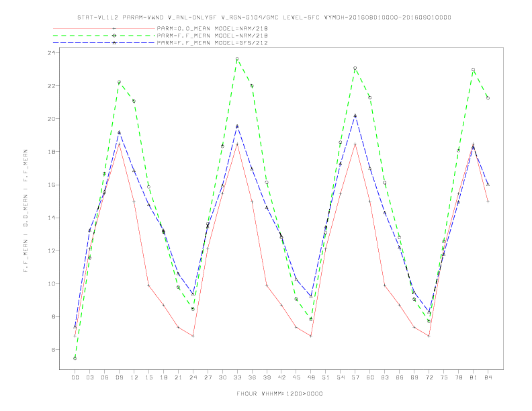532x411 pixels.
Task: Click x-axis forecast hour label 75
Action: (444, 377)
